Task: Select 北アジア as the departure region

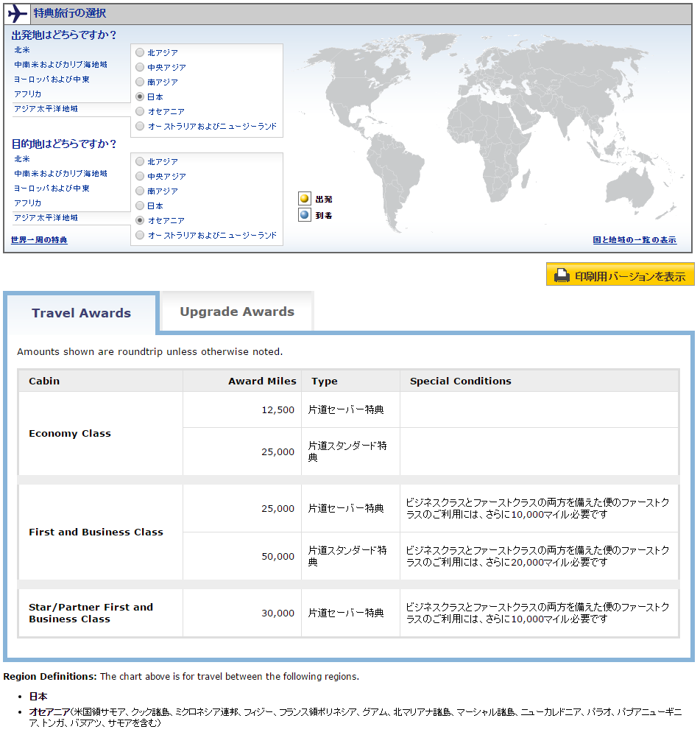Action: click(140, 52)
